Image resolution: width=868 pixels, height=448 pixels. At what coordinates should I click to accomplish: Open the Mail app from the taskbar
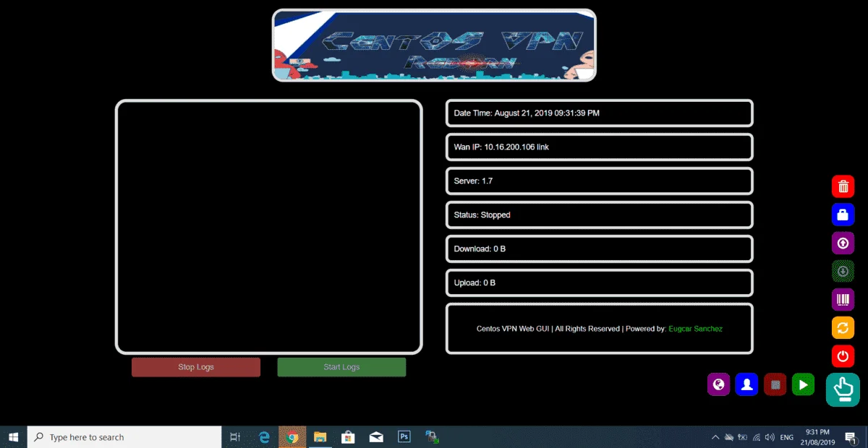[376, 437]
